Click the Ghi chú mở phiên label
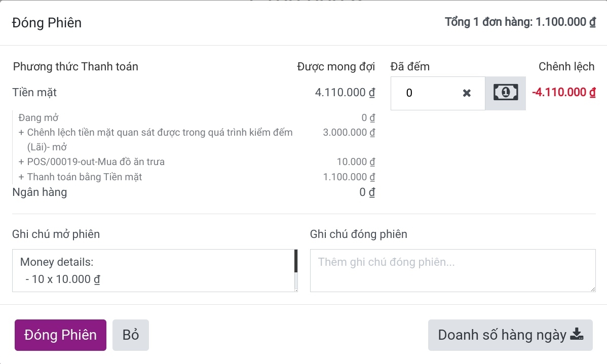Screen dimensions: 607x364 (x=56, y=234)
